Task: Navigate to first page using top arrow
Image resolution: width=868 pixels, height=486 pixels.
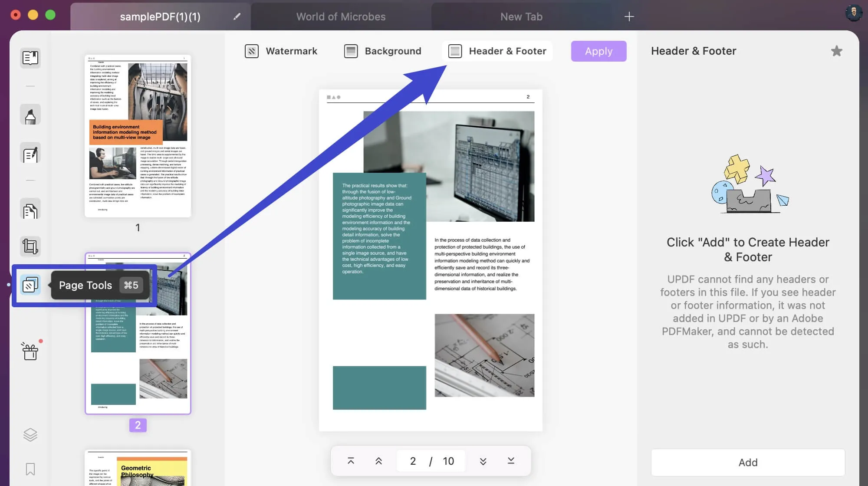Action: coord(352,460)
